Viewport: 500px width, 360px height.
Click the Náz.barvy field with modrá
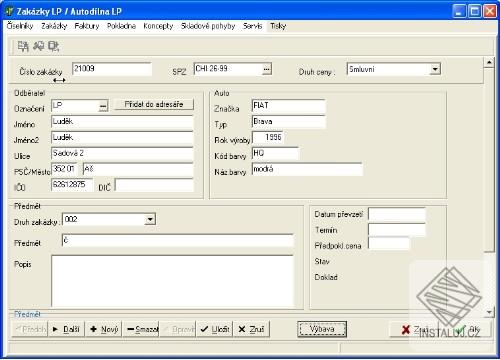click(307, 169)
